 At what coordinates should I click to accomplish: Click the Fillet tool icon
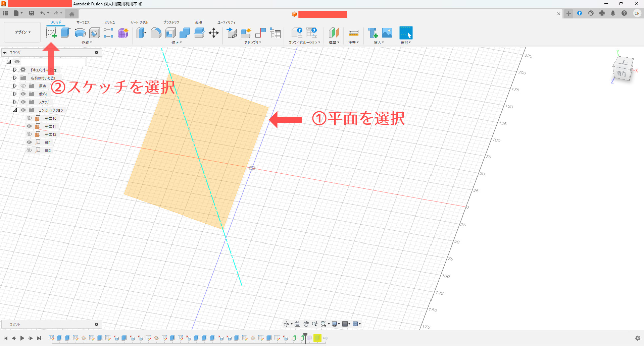point(156,33)
